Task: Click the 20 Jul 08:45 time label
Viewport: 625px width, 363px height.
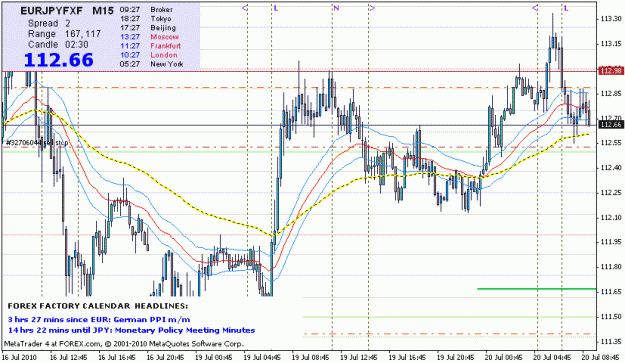Action: point(601,357)
